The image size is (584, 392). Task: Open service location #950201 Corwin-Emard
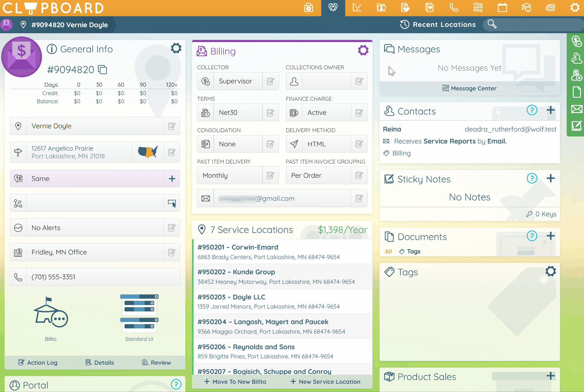[282, 252]
